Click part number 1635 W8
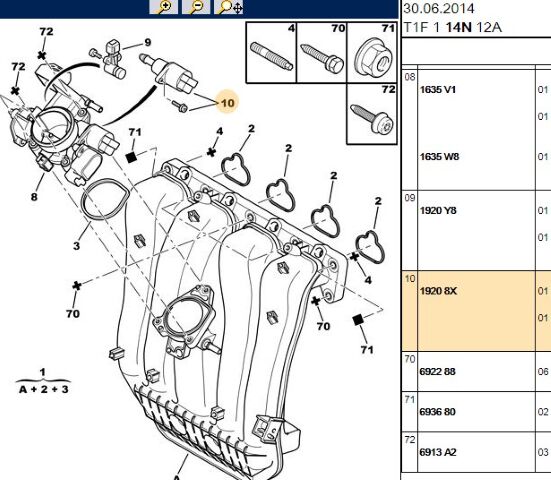Screen dimensions: 551x480 (440, 156)
